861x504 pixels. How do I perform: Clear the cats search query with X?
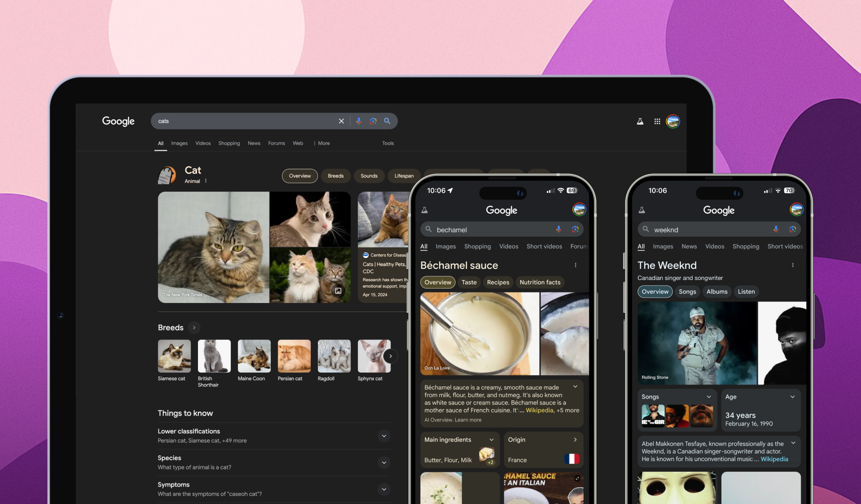click(341, 121)
